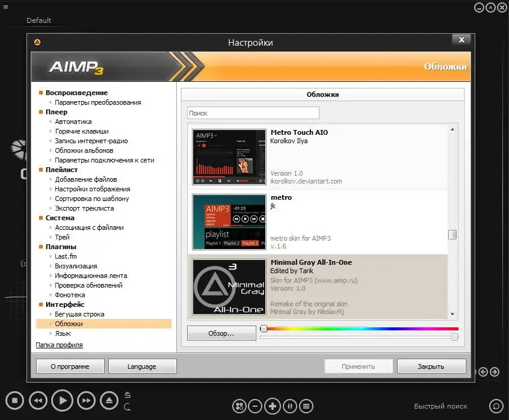Select Язык settings item

(63, 334)
